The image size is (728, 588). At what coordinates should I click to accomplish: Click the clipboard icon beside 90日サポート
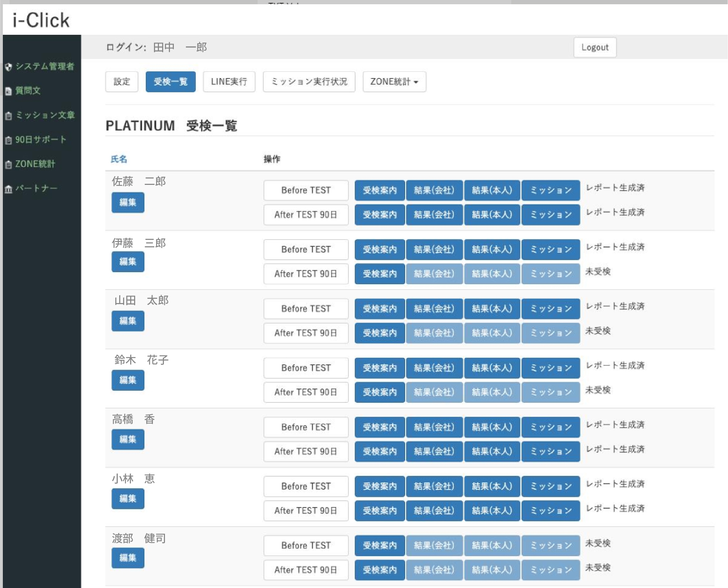(x=9, y=140)
